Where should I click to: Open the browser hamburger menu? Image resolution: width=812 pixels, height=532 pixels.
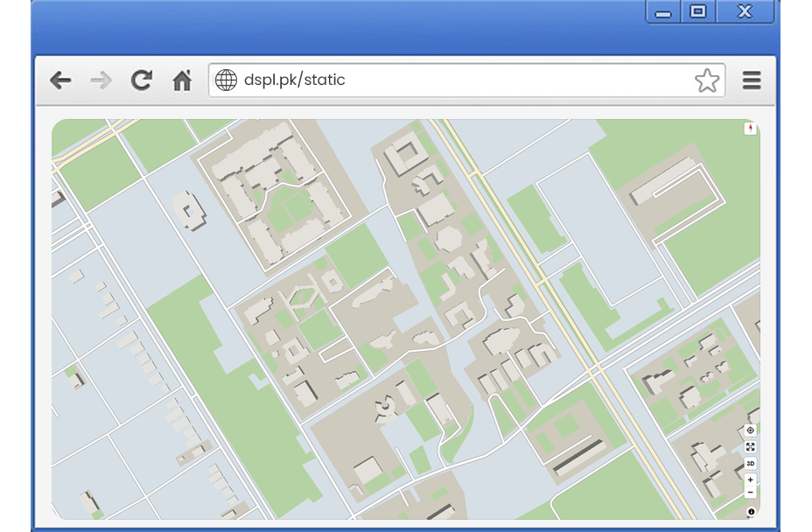click(x=751, y=81)
